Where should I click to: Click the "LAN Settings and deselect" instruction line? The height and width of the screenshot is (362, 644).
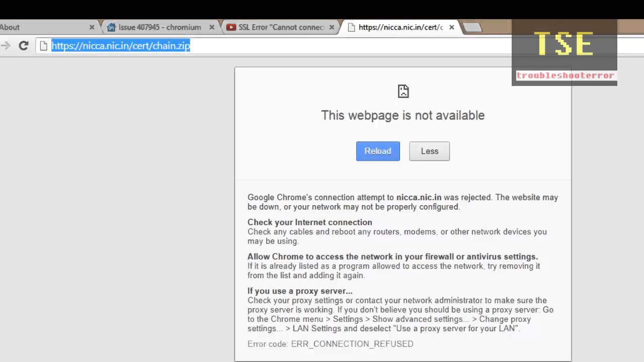click(x=383, y=328)
